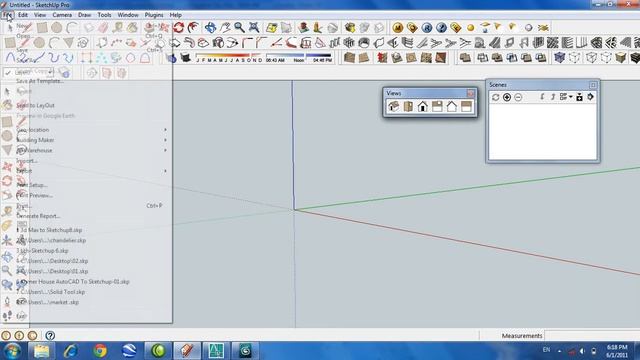
Task: Click the Measurements input box
Action: point(592,336)
